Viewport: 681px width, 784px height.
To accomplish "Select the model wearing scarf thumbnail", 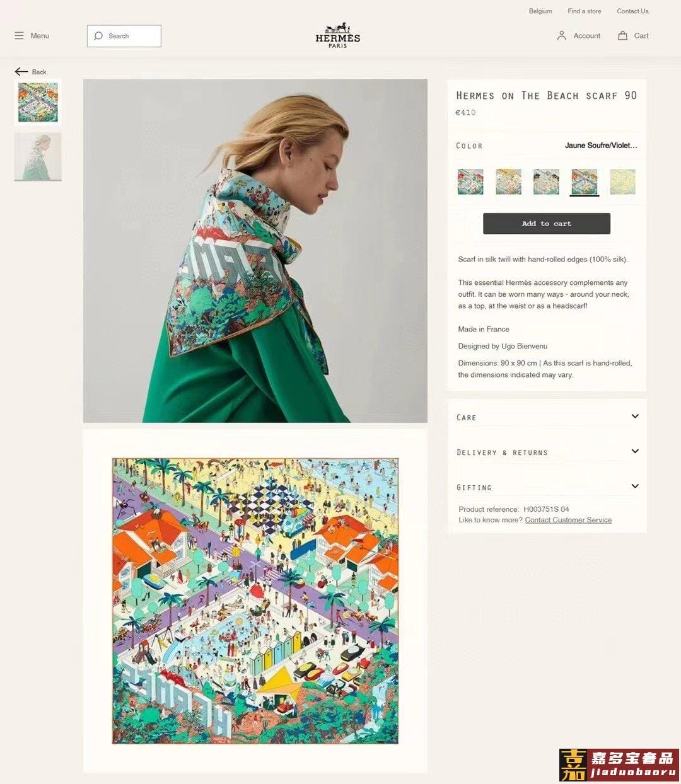I will click(x=38, y=156).
